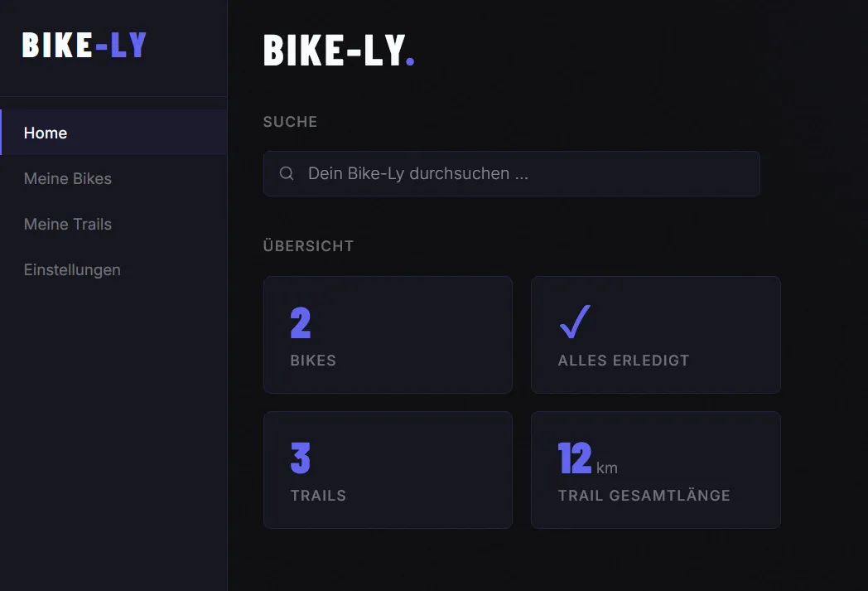Click the purple '3' on the Trails card
This screenshot has width=868, height=591.
(300, 458)
